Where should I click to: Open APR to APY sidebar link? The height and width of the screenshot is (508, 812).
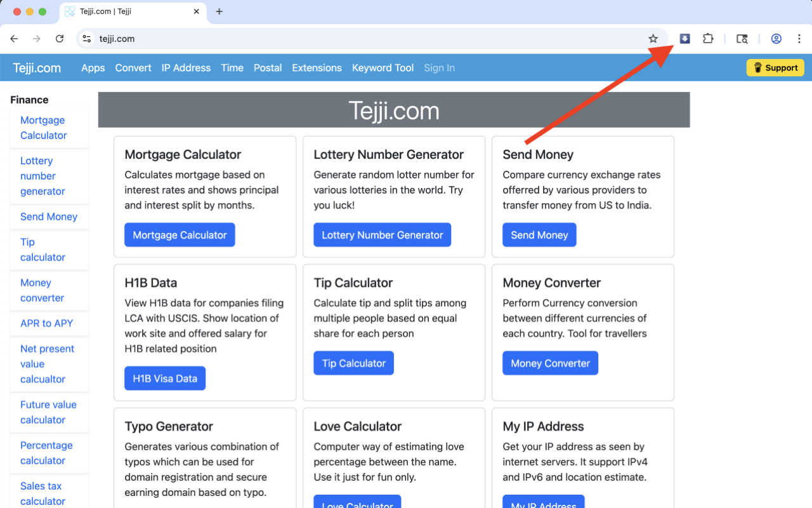(46, 323)
